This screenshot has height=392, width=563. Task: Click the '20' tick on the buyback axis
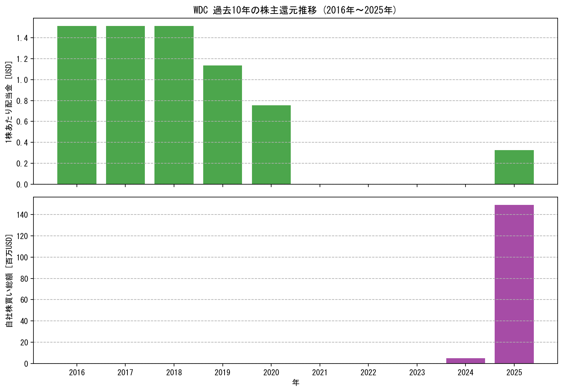pos(25,343)
